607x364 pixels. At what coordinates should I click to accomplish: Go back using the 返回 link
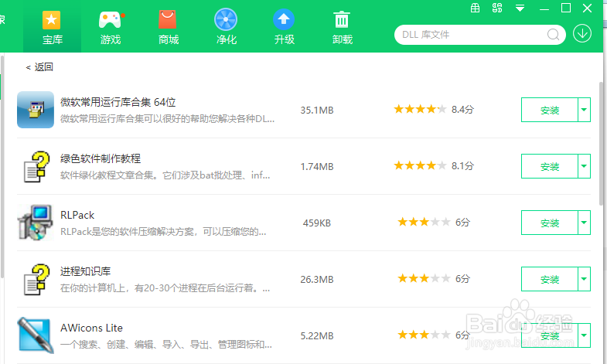39,67
